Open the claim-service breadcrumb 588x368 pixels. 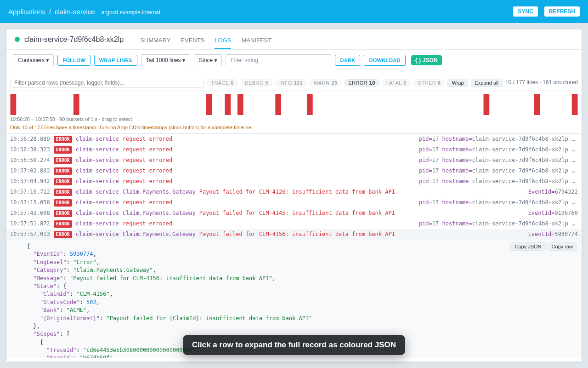tap(75, 11)
